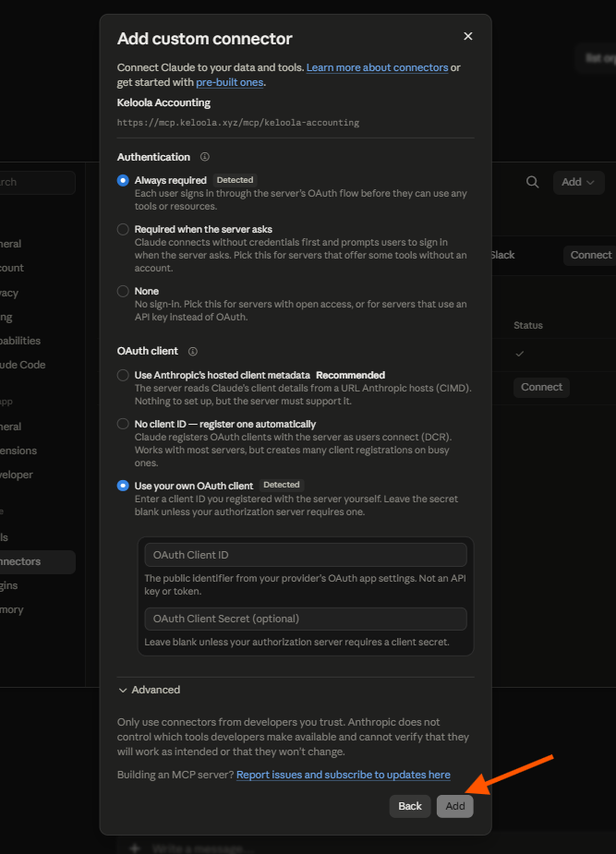Click the Authentication info icon
Screen dimensions: 616x854
point(205,157)
